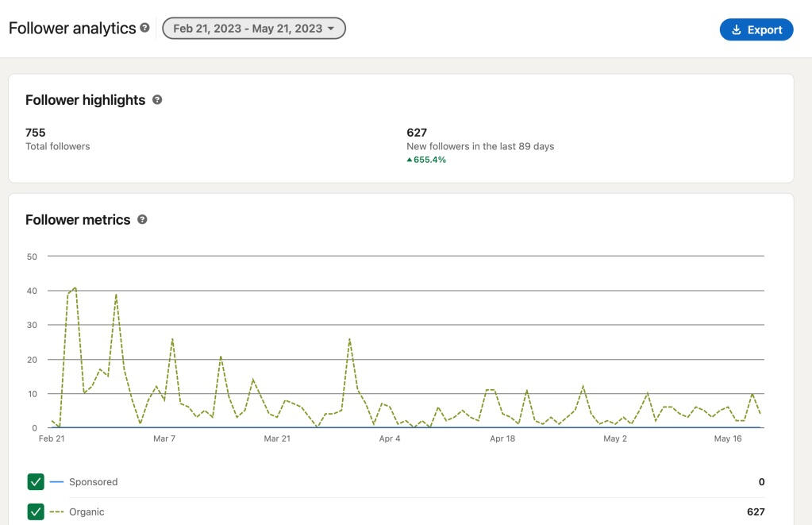
Task: Click the dashed green Organic legend line
Action: pos(56,512)
